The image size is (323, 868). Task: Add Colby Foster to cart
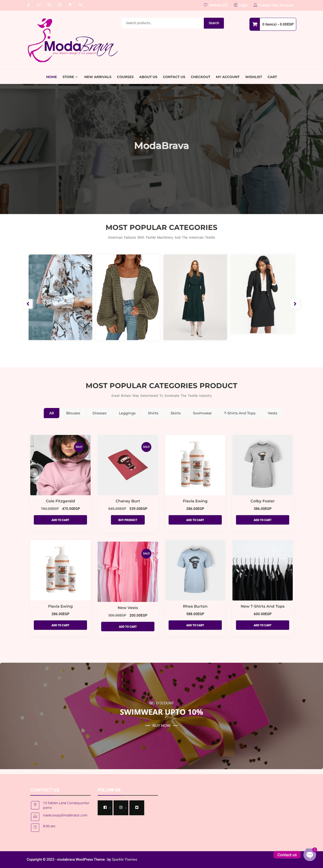262,520
